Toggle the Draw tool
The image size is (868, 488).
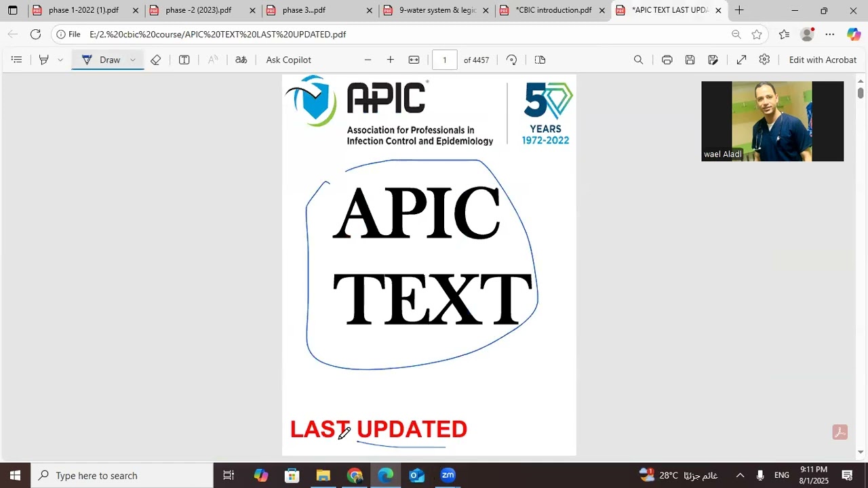pos(101,60)
